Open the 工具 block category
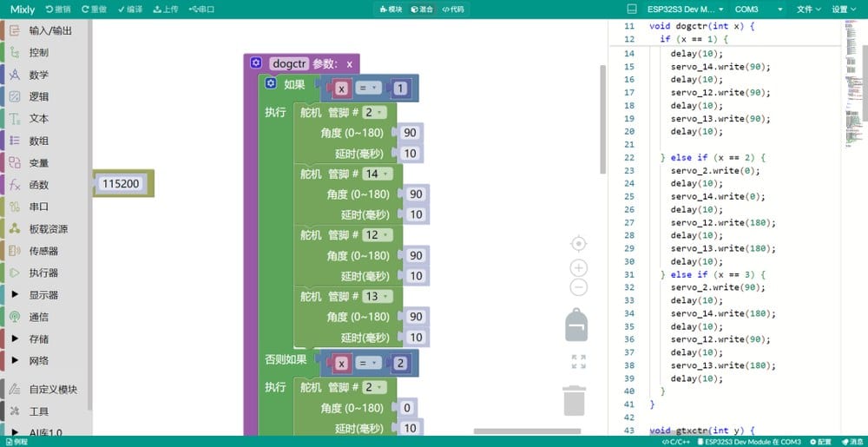 (x=44, y=411)
